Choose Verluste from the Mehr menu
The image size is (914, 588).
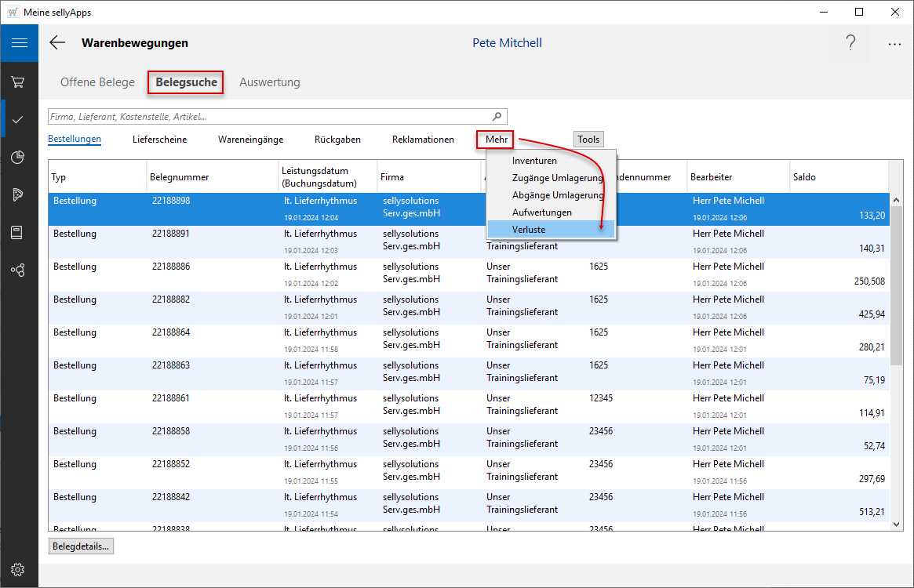pyautogui.click(x=529, y=230)
